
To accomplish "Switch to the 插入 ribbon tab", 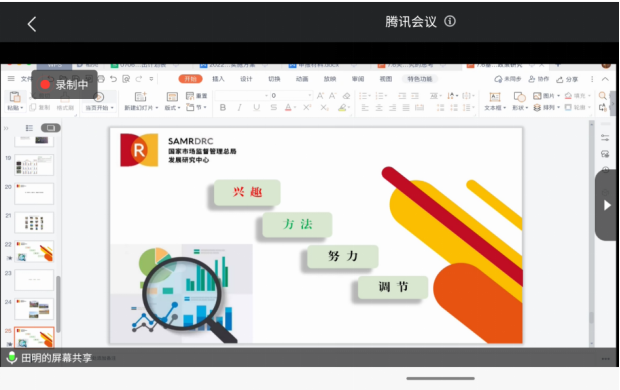I will point(218,79).
